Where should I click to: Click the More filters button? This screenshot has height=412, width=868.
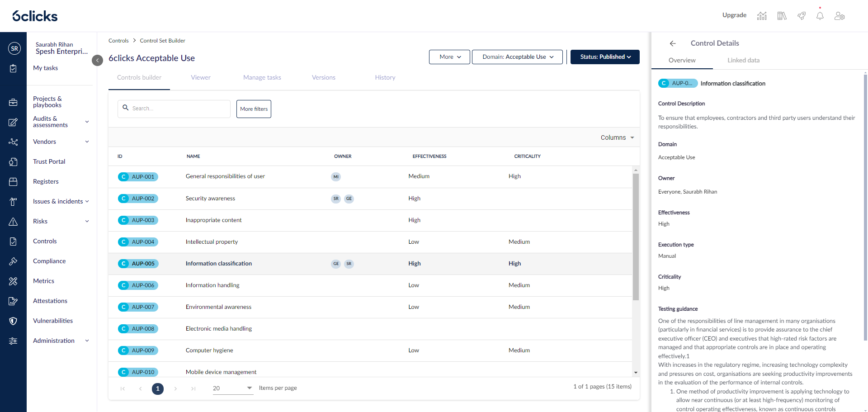254,109
